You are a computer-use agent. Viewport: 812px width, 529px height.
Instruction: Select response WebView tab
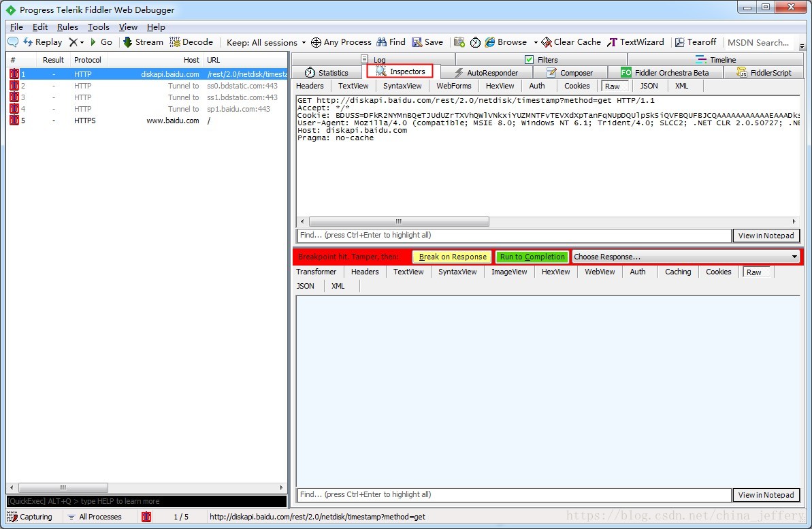(600, 272)
